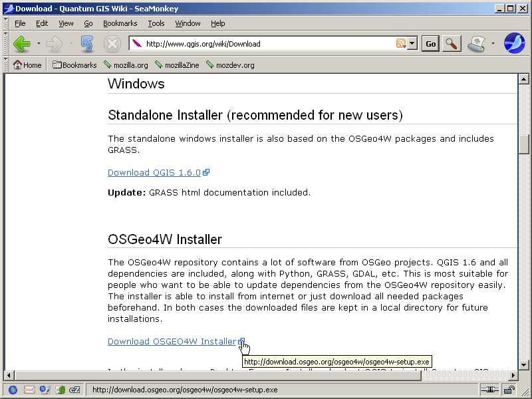Expand the URL bar history dropdown
The image size is (532, 399).
412,43
